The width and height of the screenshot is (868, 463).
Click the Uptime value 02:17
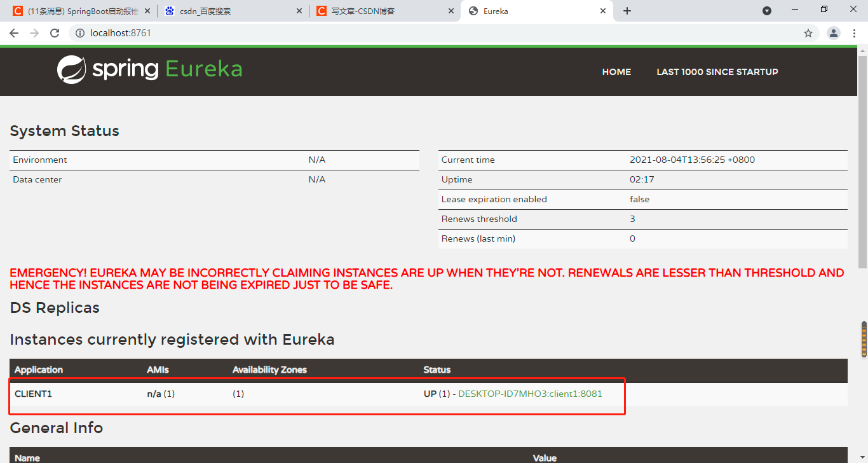pos(642,179)
